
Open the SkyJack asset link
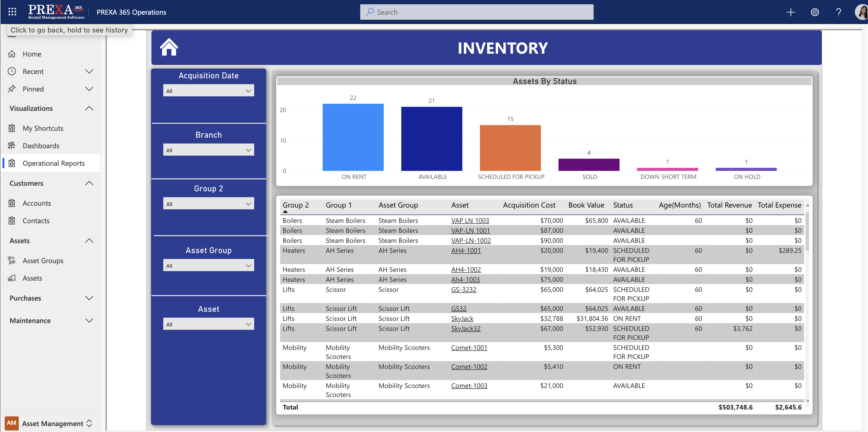[462, 318]
